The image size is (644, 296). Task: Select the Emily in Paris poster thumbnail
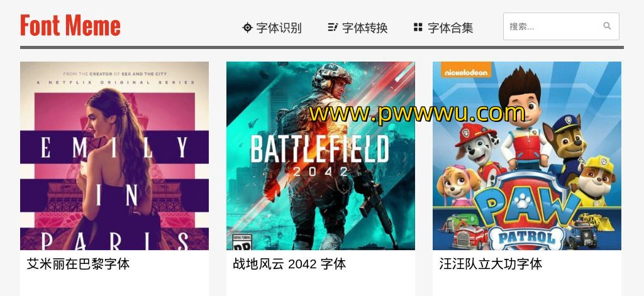click(114, 156)
